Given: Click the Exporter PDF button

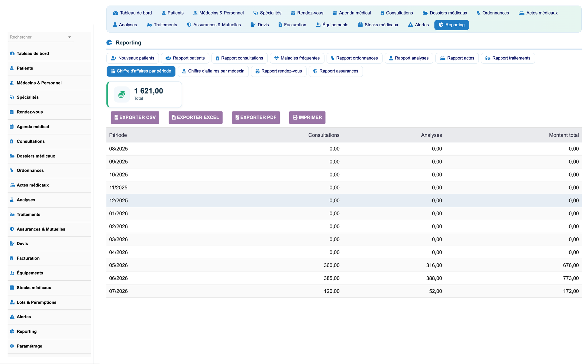Looking at the screenshot, I should 256,118.
